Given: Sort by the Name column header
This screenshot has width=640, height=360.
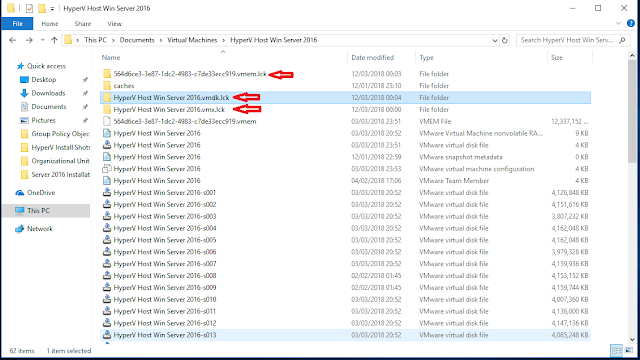Looking at the screenshot, I should [x=111, y=58].
